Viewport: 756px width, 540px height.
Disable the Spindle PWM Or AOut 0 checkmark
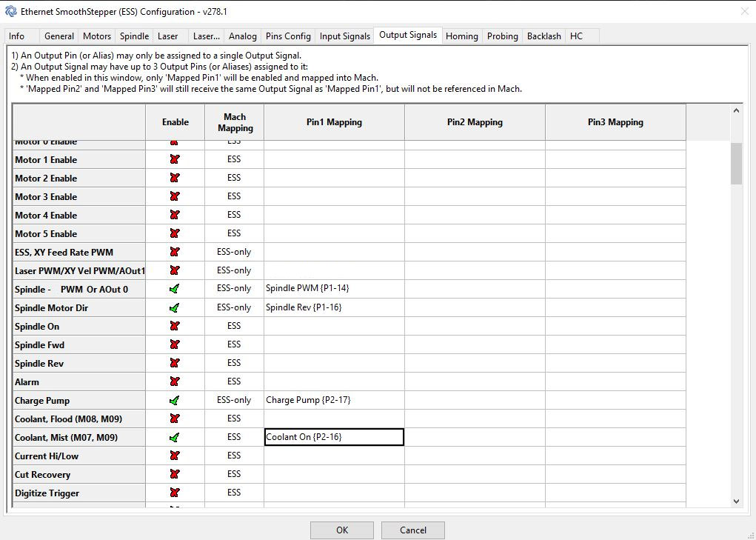tap(175, 290)
